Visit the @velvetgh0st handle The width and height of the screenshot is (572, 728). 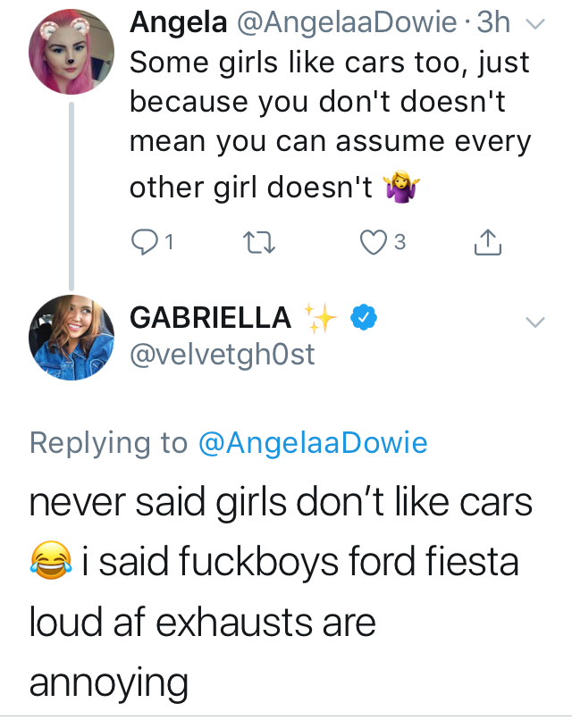coord(223,355)
